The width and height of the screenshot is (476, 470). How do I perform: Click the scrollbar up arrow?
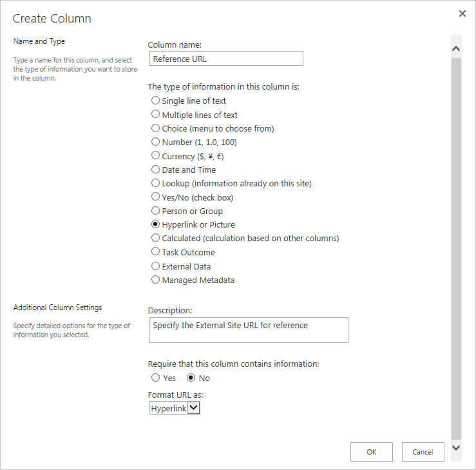456,48
